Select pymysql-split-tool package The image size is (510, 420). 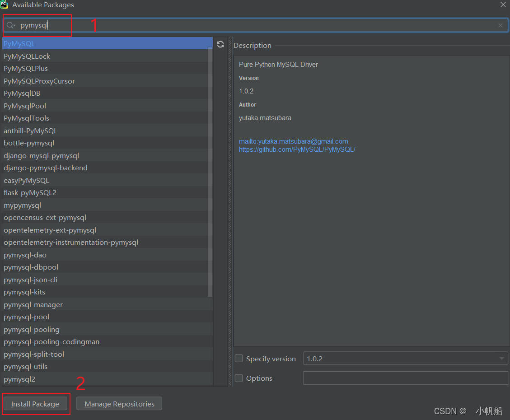tap(108, 355)
